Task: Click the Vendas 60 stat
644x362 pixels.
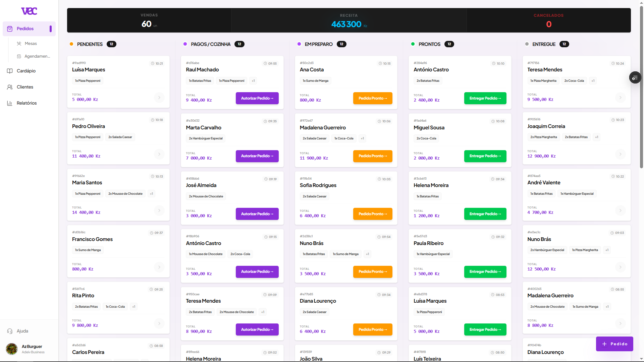Action: 149,21
